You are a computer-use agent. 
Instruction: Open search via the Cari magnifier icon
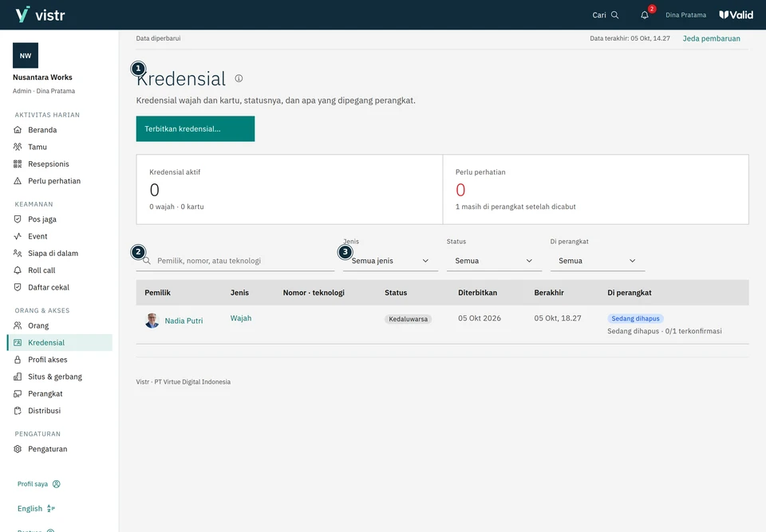(x=614, y=15)
